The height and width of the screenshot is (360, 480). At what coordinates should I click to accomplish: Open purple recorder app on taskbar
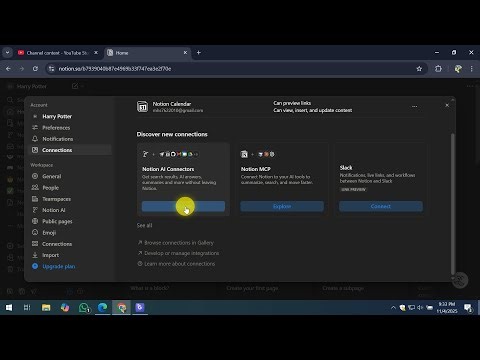pos(140,308)
